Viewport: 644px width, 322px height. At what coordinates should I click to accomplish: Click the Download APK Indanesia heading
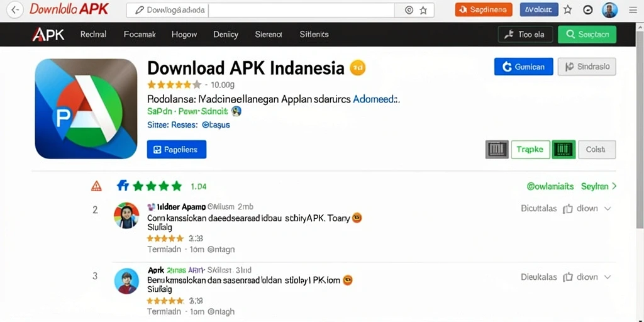click(246, 68)
